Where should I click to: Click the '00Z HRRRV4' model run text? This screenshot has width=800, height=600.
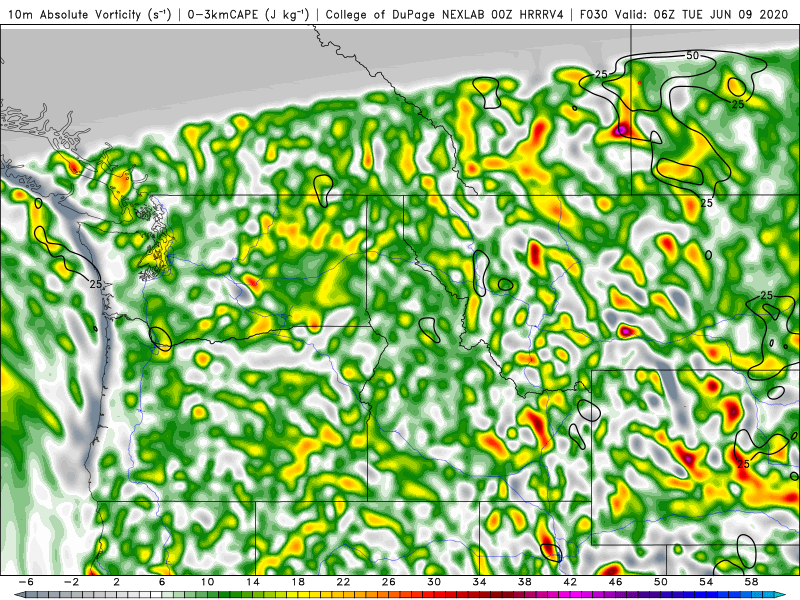pyautogui.click(x=527, y=15)
